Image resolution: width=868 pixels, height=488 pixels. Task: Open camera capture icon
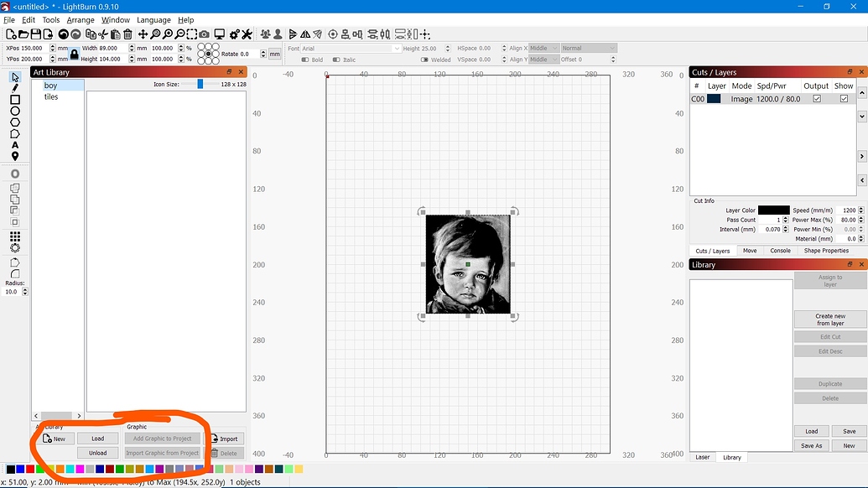click(205, 34)
